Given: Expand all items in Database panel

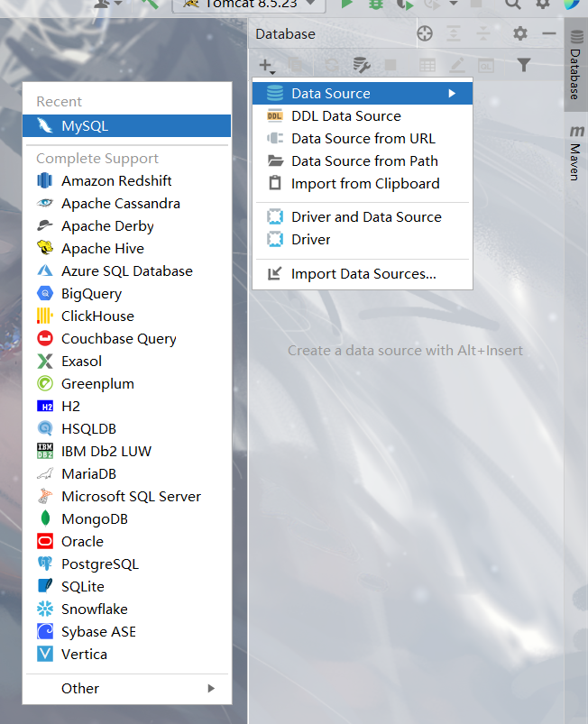Looking at the screenshot, I should click(x=454, y=33).
